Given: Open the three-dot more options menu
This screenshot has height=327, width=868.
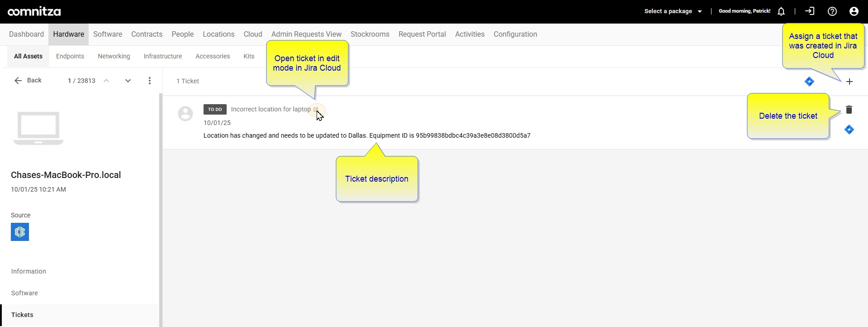Looking at the screenshot, I should tap(150, 81).
